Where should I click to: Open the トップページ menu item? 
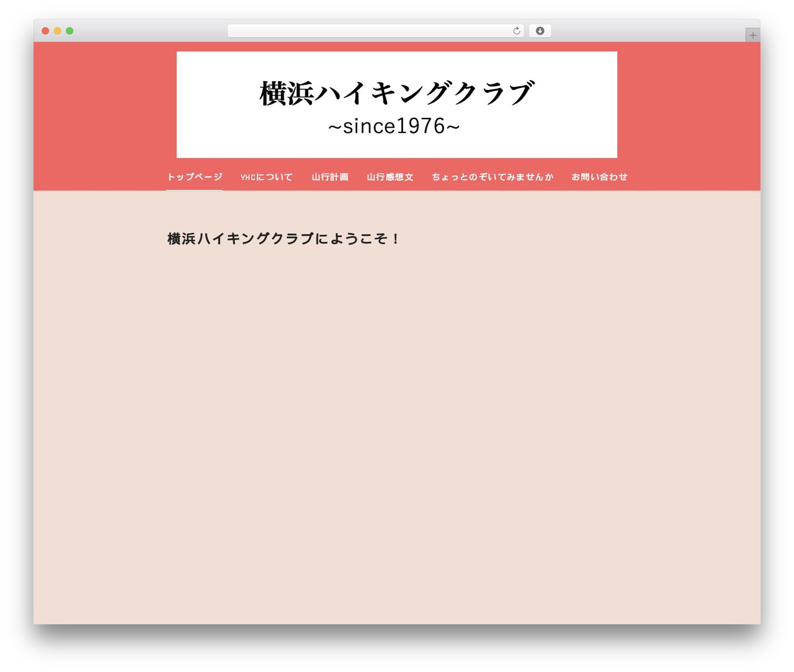pos(194,177)
